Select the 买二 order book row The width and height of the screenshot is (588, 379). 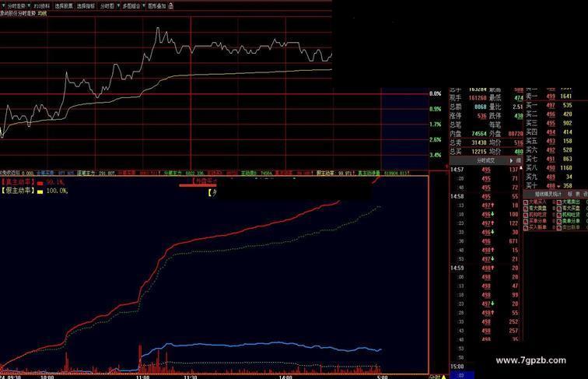click(x=548, y=114)
